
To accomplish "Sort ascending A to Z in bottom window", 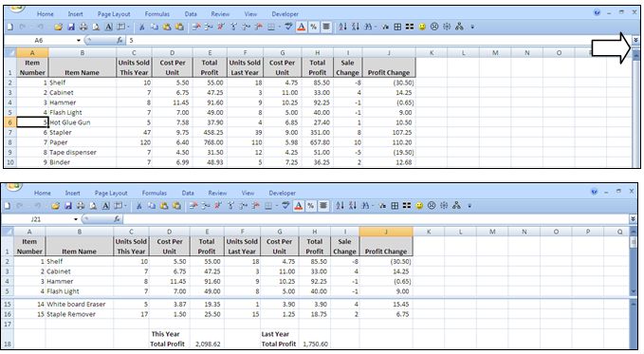I will pyautogui.click(x=340, y=206).
